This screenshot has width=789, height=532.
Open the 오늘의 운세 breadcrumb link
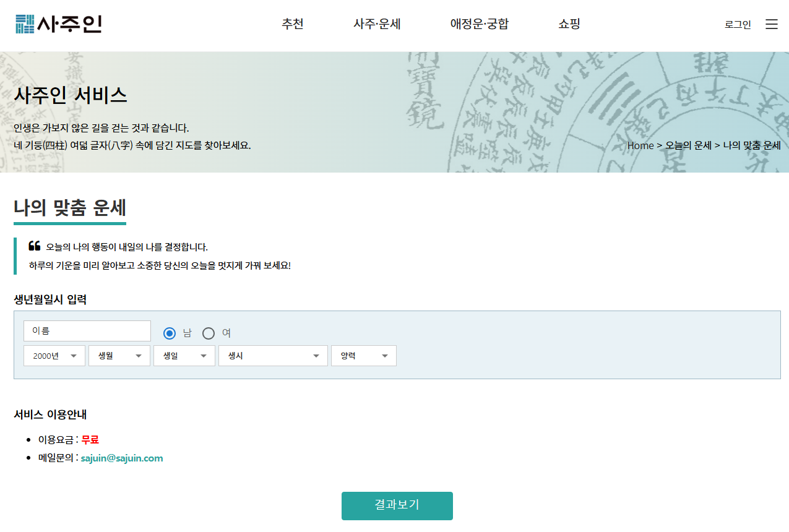(688, 145)
